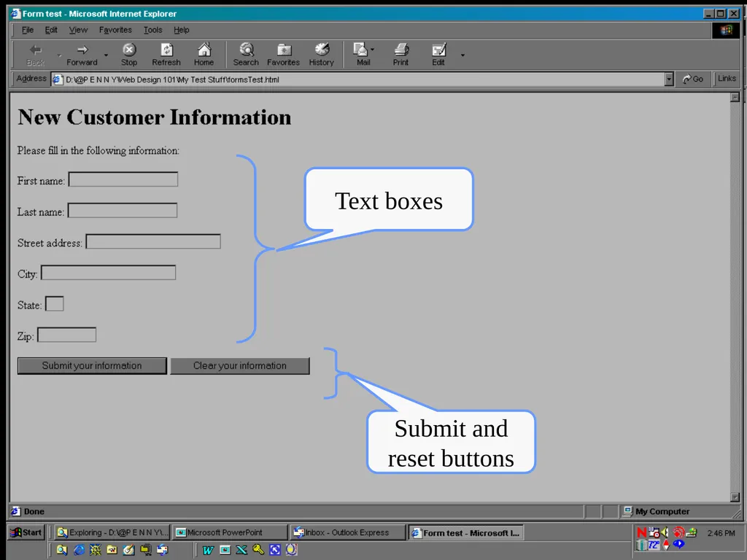Image resolution: width=747 pixels, height=560 pixels.
Task: Click the Zip text box
Action: tap(66, 335)
